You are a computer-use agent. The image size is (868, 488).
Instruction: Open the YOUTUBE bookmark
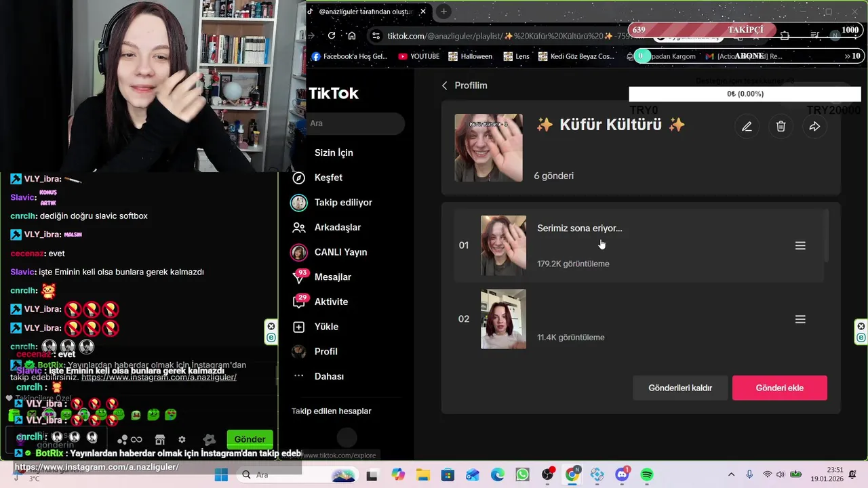[x=419, y=56]
